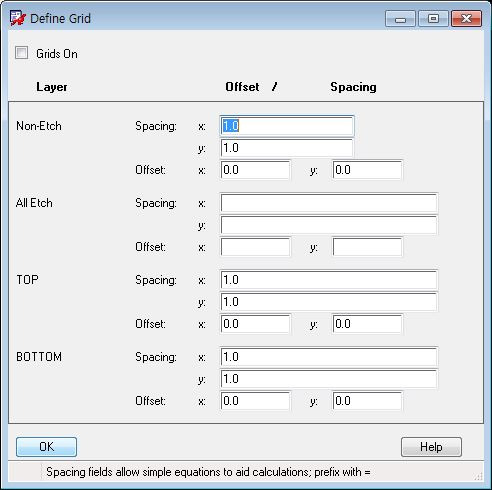The image size is (492, 490).
Task: Click the Non-Etch Spacing x field
Action: pos(287,126)
